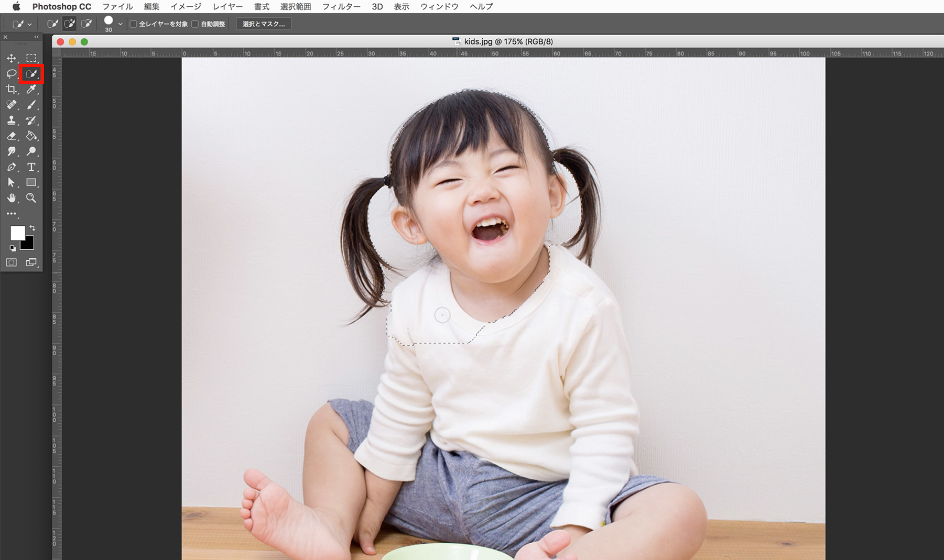Screen dimensions: 944x560
Task: Select the Brush tool
Action: click(31, 105)
